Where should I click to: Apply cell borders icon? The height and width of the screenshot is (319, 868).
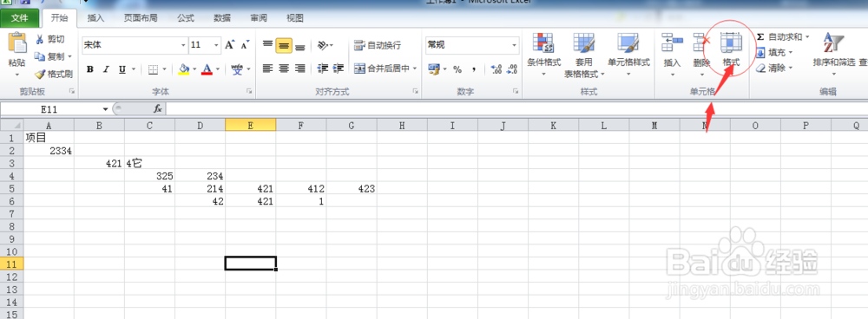[x=153, y=69]
